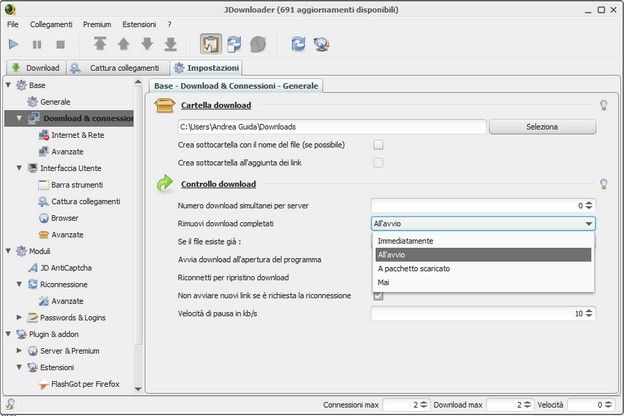This screenshot has width=624, height=416.
Task: Open the ? help menu
Action: click(x=170, y=24)
